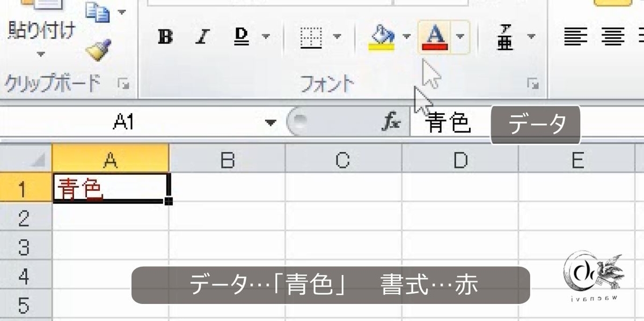This screenshot has width=644, height=321.
Task: Underline the cell text using the U icon
Action: (240, 36)
